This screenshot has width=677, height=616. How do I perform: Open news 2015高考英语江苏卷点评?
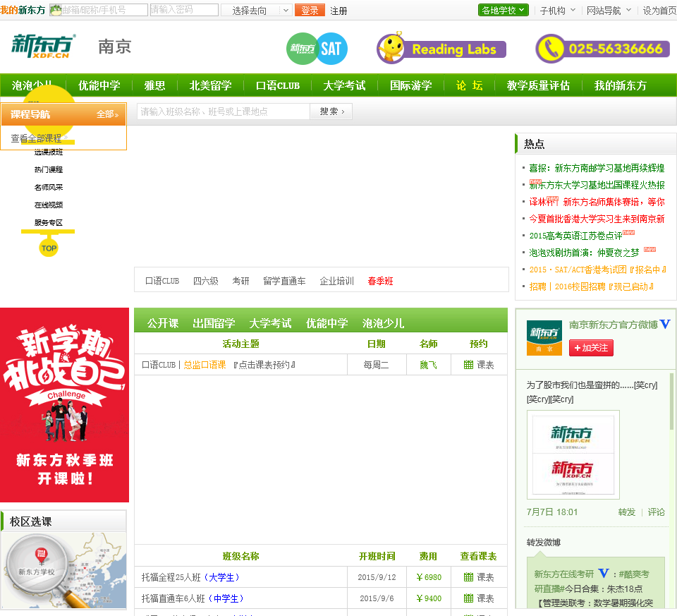[x=575, y=236]
